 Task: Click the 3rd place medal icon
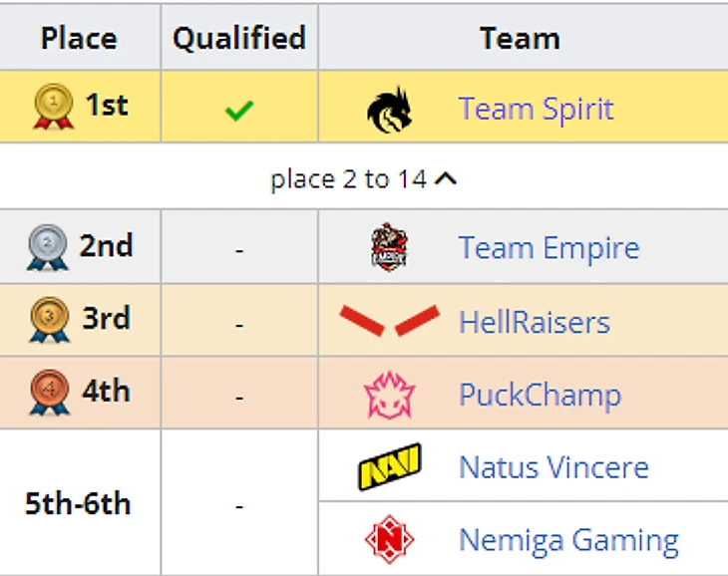tap(49, 320)
